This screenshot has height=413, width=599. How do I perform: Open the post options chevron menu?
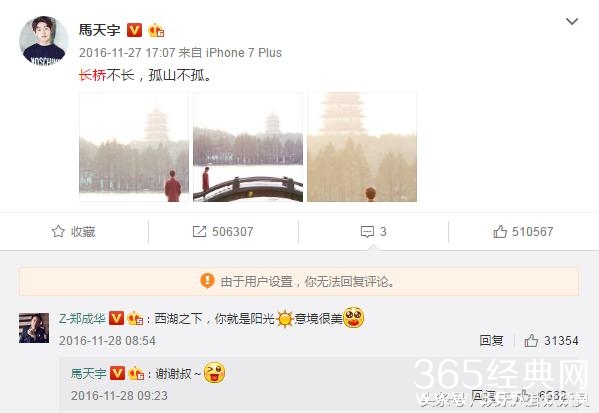(x=571, y=21)
